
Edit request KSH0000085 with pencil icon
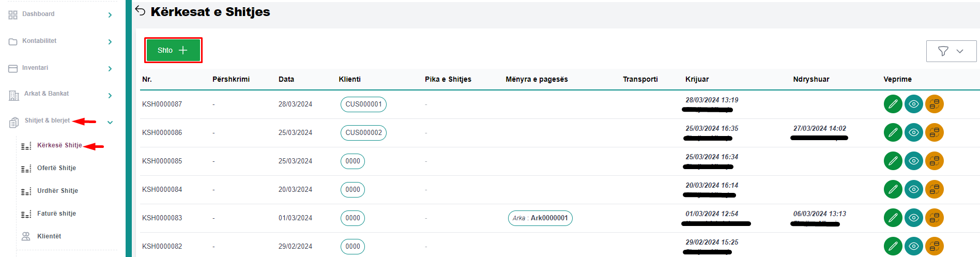893,161
